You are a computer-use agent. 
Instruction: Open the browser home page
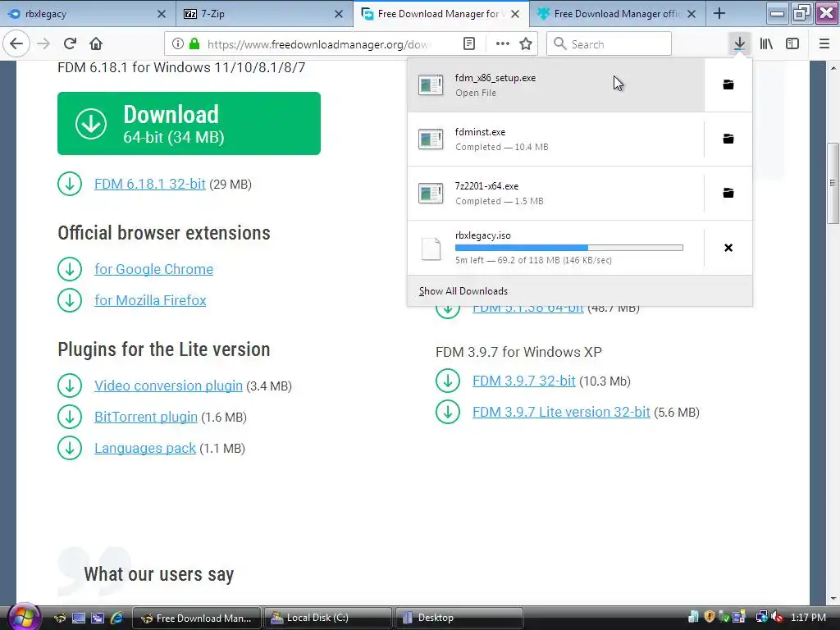click(96, 44)
